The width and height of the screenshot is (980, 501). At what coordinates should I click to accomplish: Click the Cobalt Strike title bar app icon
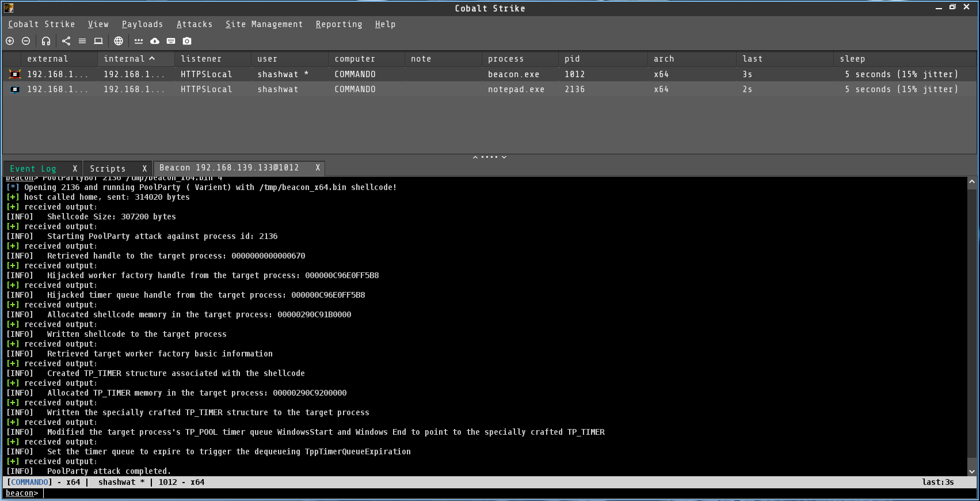[x=9, y=7]
